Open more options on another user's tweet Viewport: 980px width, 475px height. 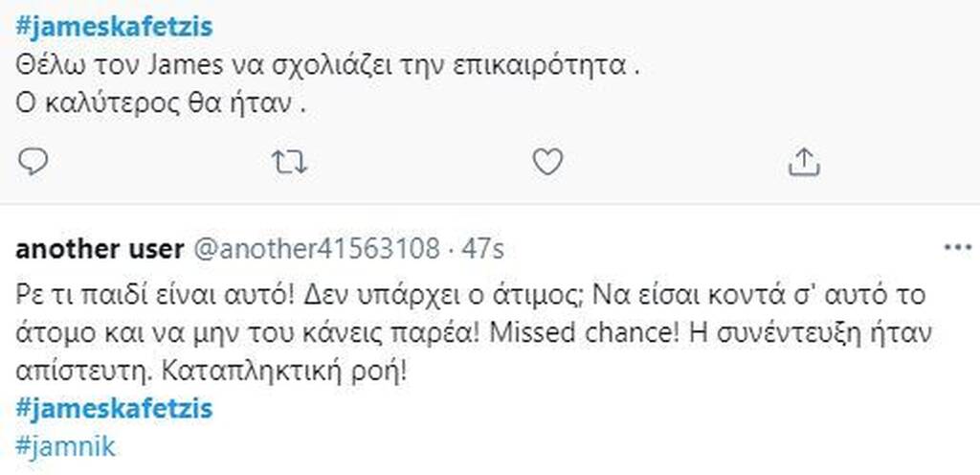(x=957, y=248)
